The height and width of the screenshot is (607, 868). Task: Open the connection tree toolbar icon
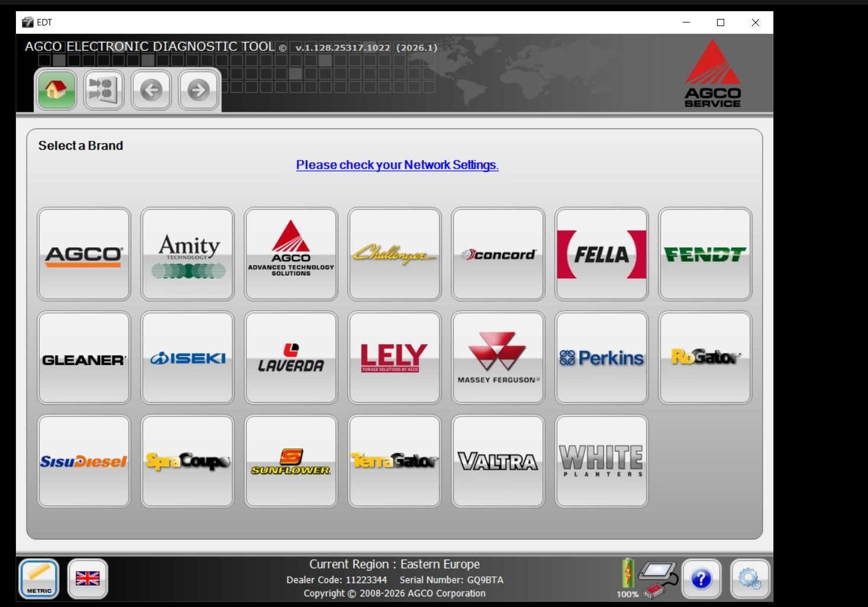[104, 90]
